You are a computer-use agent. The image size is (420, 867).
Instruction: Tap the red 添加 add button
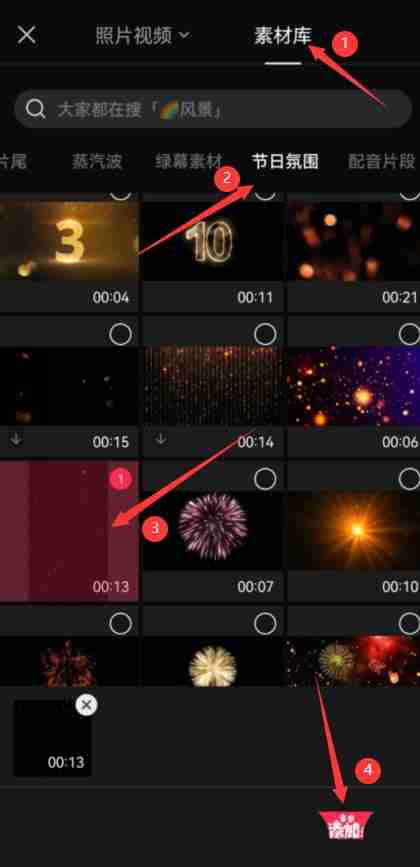[346, 826]
